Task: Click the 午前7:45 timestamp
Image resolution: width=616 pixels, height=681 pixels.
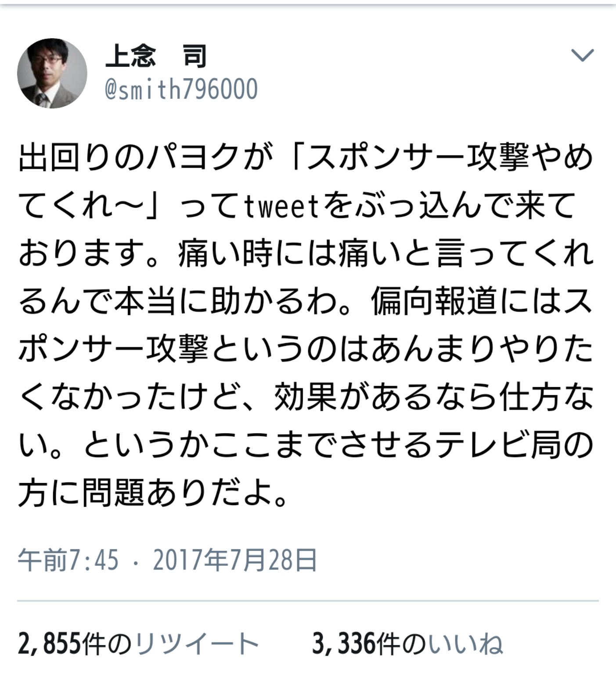Action: (68, 560)
